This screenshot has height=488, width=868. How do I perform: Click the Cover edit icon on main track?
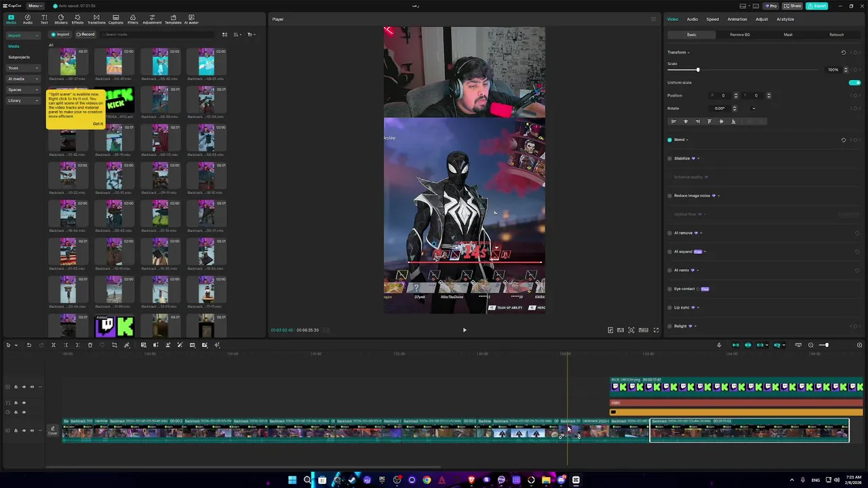click(52, 430)
